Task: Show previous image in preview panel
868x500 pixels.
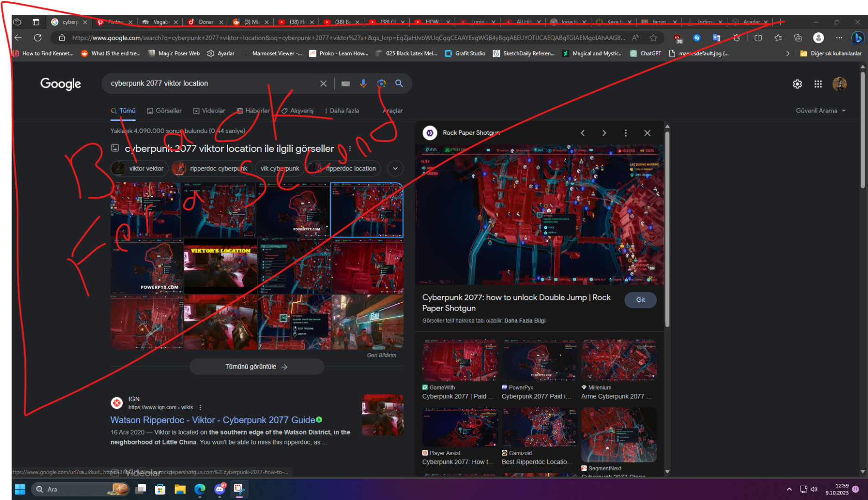Action: 583,133
